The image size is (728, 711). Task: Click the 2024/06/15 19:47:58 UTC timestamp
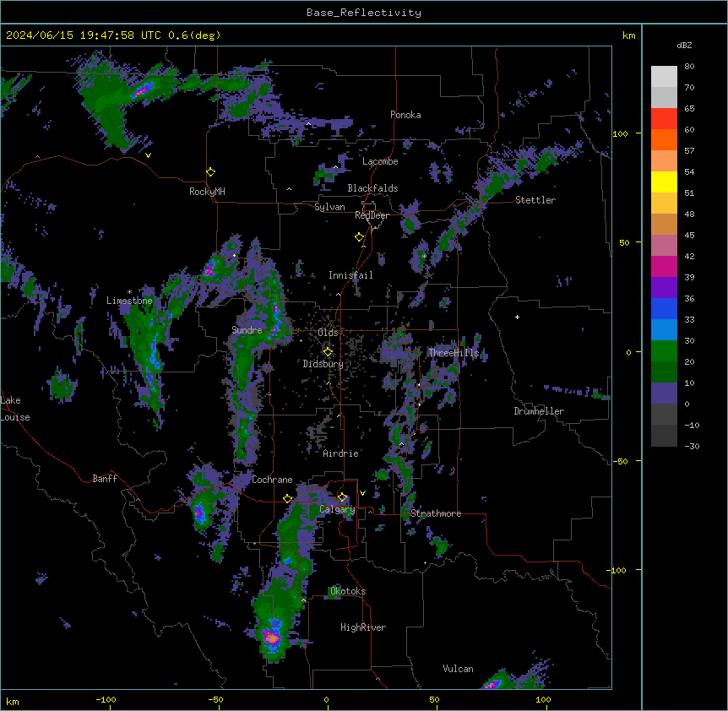click(x=84, y=35)
